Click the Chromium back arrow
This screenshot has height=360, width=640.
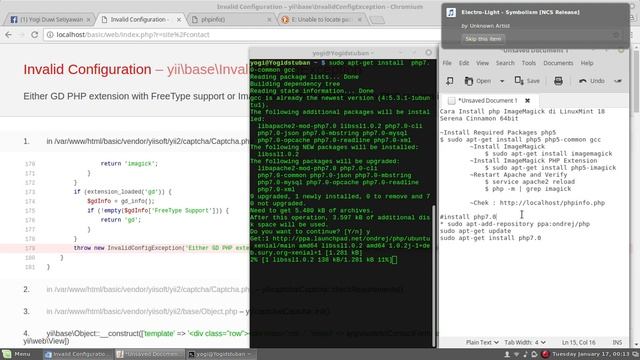tap(9, 35)
